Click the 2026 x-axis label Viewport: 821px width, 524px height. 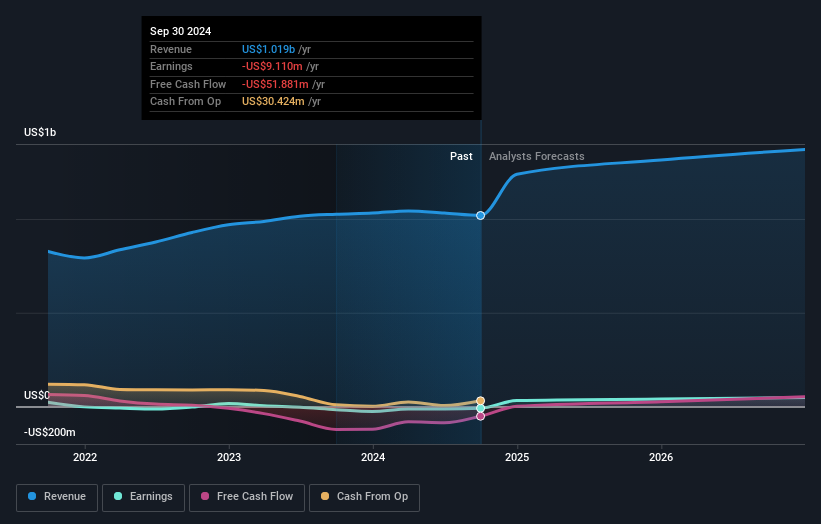tap(661, 458)
